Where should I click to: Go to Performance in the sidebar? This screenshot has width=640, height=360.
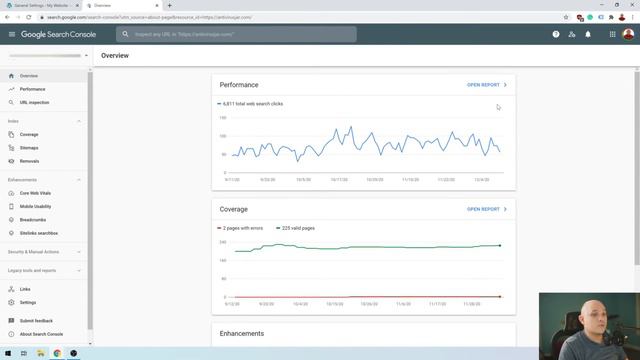tap(33, 89)
